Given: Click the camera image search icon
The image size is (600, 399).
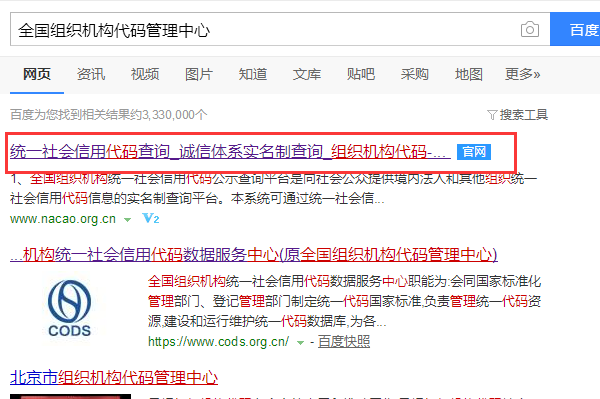Looking at the screenshot, I should [530, 29].
